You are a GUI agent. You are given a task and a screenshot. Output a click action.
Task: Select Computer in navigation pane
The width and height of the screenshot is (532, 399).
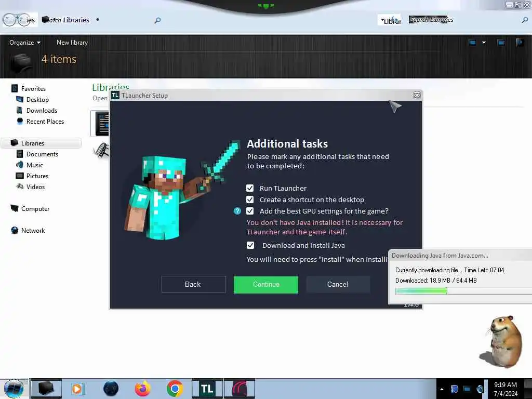pyautogui.click(x=35, y=209)
